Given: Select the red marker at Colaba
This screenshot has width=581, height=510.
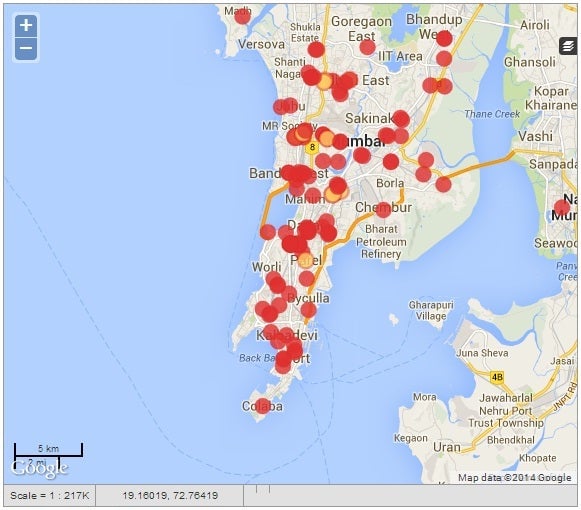Looking at the screenshot, I should pyautogui.click(x=262, y=406).
